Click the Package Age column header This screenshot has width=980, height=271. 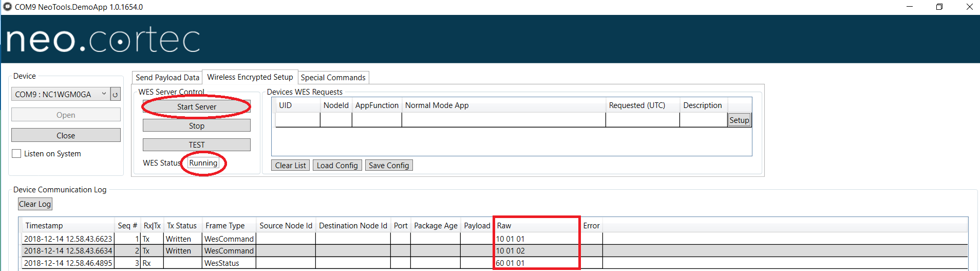pos(436,225)
